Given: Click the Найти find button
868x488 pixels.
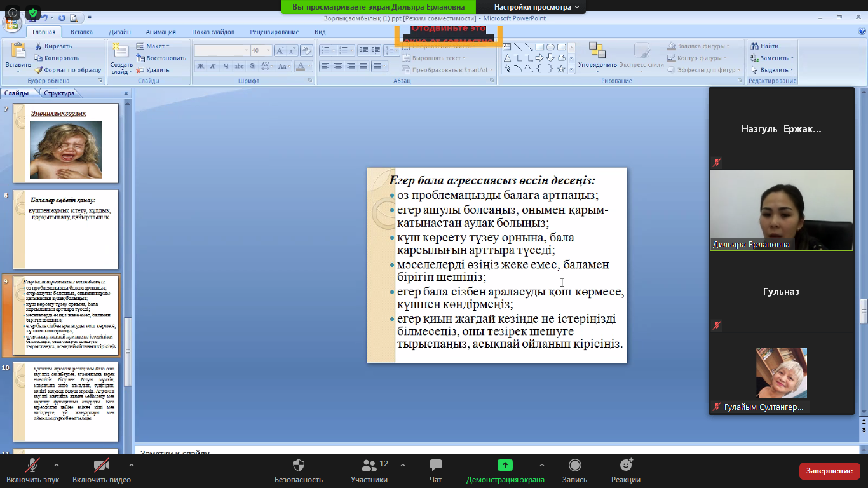Looking at the screenshot, I should 765,46.
